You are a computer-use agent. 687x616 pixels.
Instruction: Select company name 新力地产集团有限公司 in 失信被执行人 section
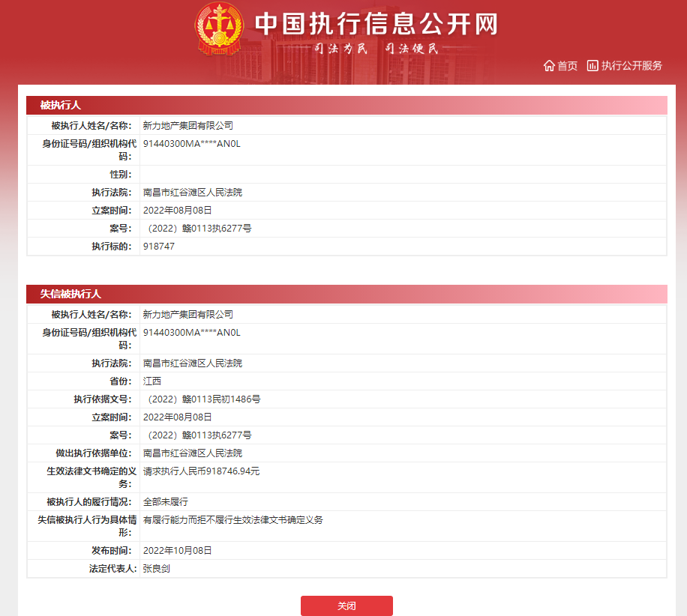coord(188,314)
